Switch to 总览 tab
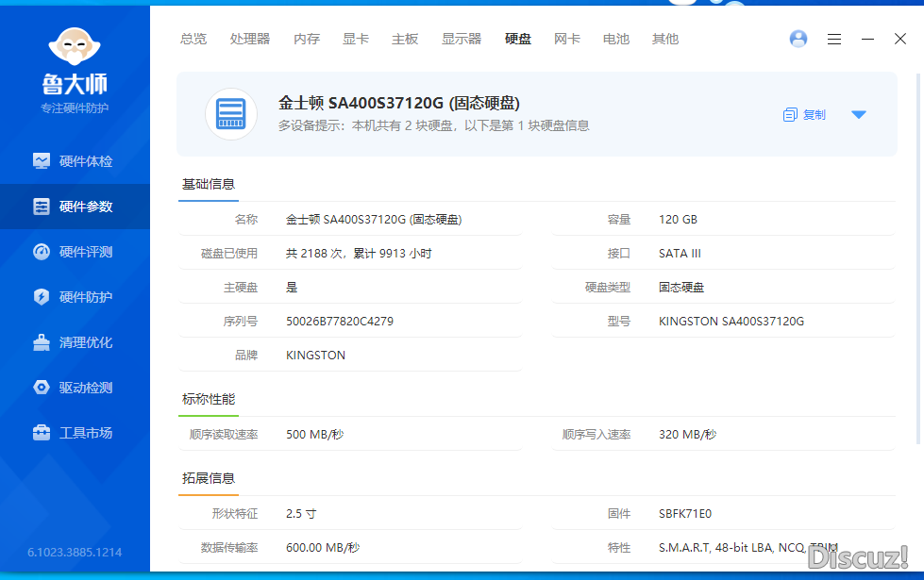The image size is (924, 580). coord(193,39)
